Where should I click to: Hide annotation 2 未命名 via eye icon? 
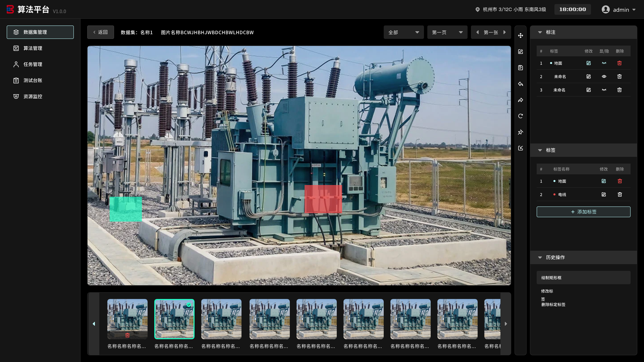[x=604, y=76]
